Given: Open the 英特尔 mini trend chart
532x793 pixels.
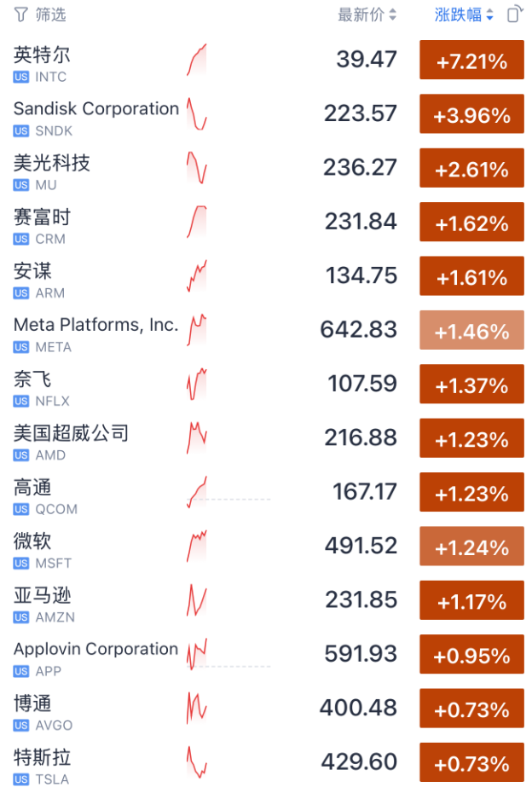Looking at the screenshot, I should 197,60.
